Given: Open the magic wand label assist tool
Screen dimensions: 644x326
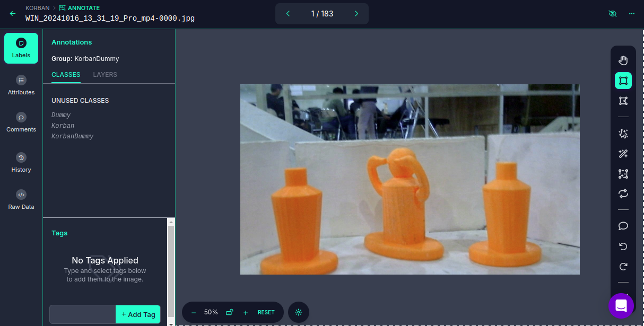Looking at the screenshot, I should click(x=623, y=154).
